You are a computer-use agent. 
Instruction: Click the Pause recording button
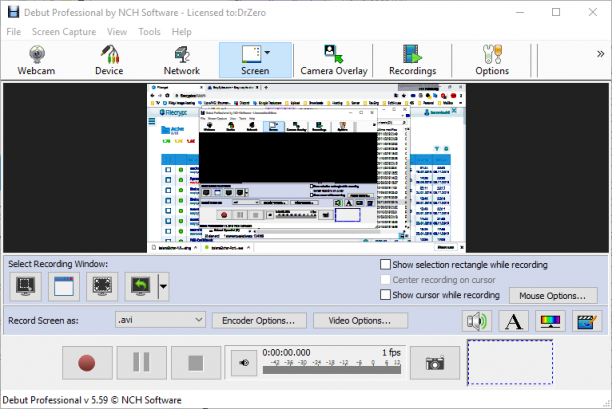pos(142,363)
